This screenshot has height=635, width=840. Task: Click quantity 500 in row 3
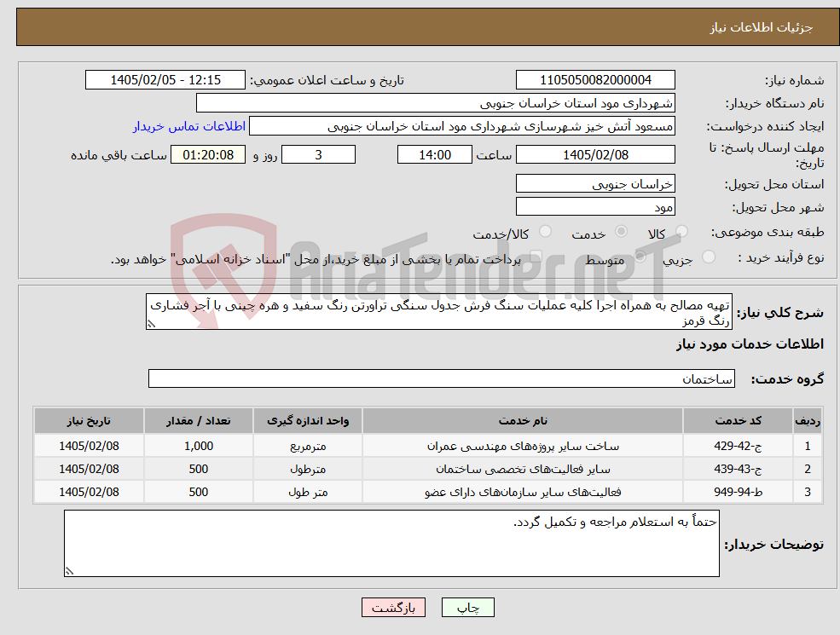[198, 492]
